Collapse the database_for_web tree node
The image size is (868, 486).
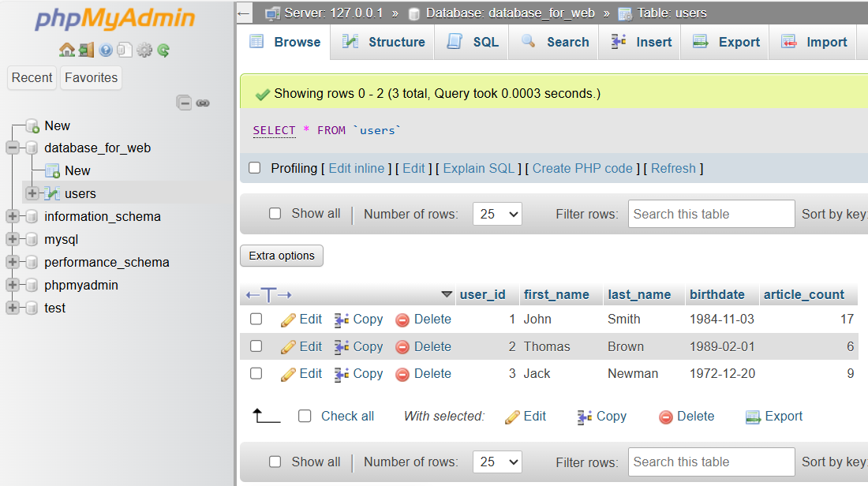click(13, 148)
